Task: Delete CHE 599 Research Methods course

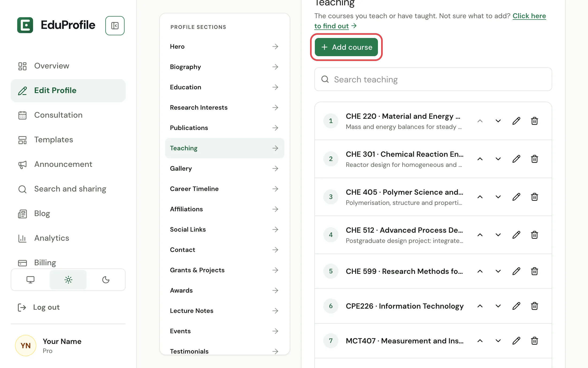Action: tap(535, 271)
